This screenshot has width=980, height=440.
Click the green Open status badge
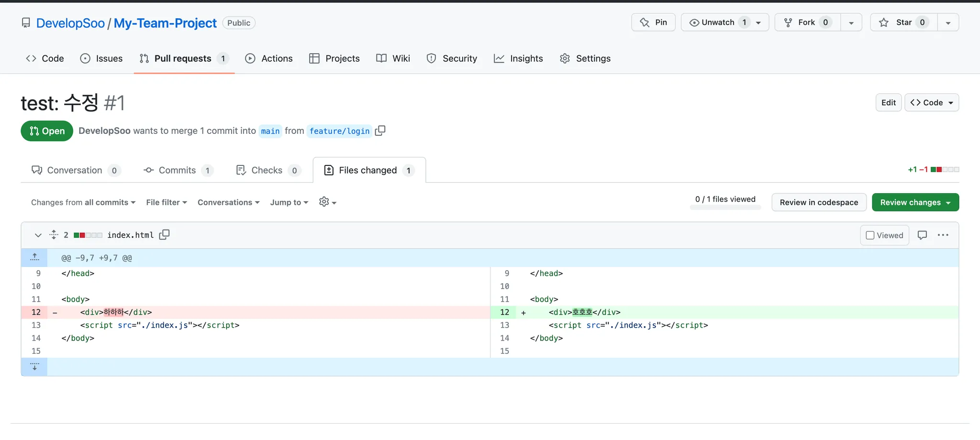tap(47, 131)
